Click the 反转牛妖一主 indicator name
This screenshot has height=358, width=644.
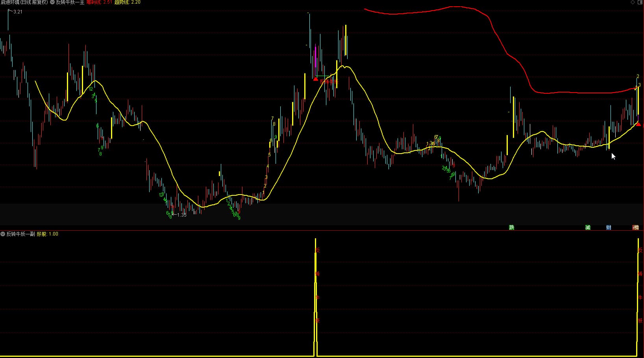[70, 2]
